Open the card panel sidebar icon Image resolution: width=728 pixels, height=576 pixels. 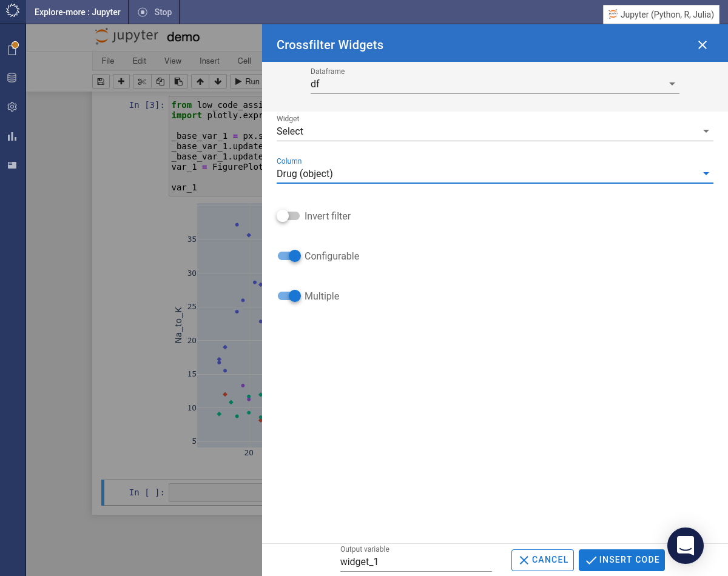(x=12, y=165)
